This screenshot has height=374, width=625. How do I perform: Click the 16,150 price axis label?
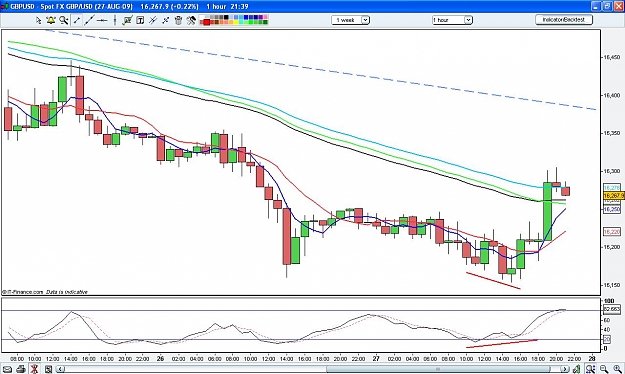(611, 285)
